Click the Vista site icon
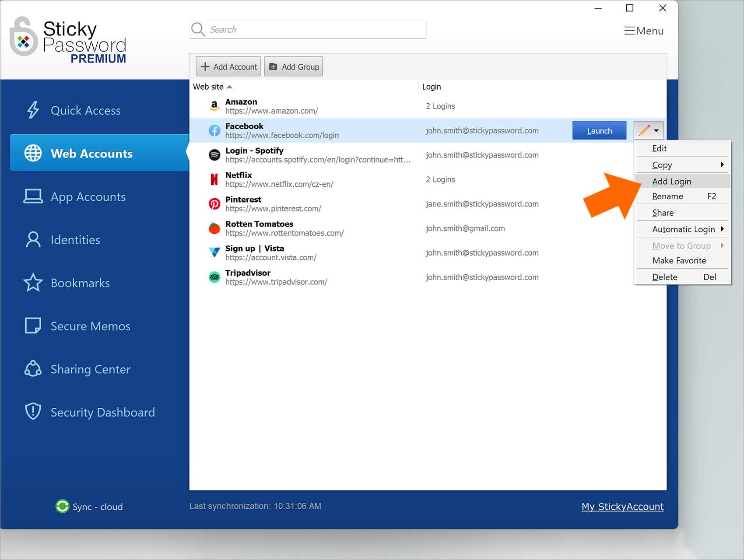The image size is (744, 560). (214, 252)
